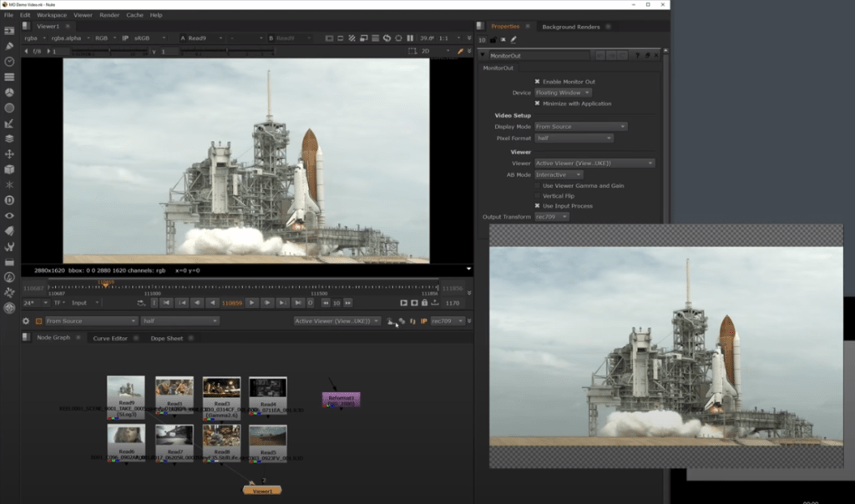Click the lock icon in Properties toolbar
The height and width of the screenshot is (504, 855).
(x=493, y=39)
